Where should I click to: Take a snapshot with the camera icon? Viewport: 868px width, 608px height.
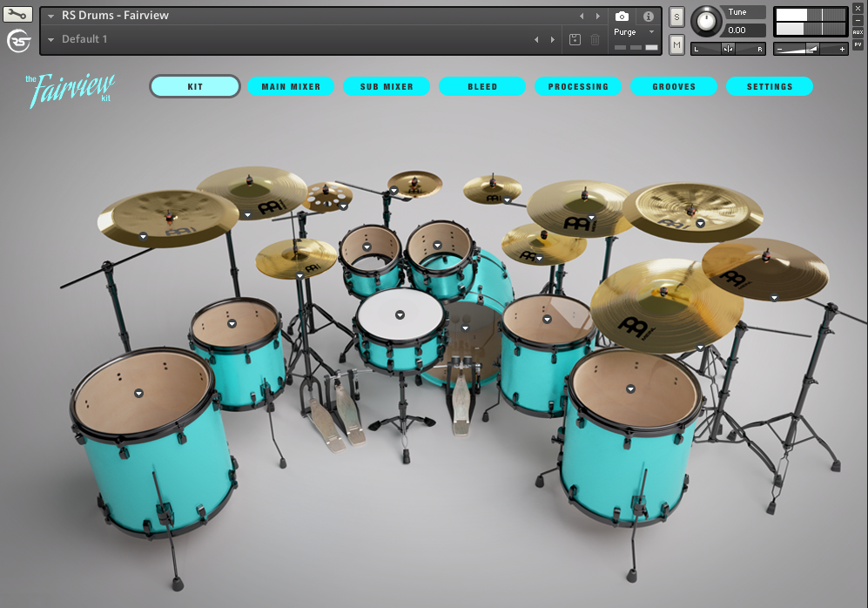point(622,16)
